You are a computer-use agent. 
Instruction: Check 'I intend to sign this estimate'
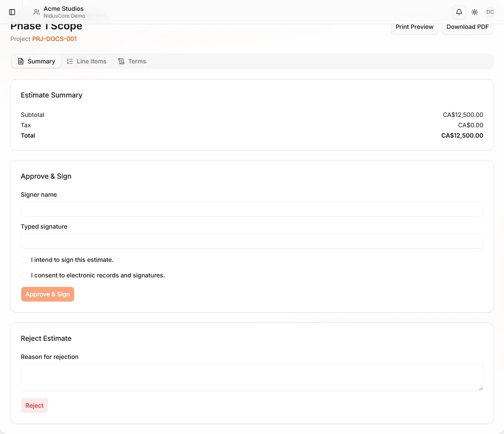point(24,260)
